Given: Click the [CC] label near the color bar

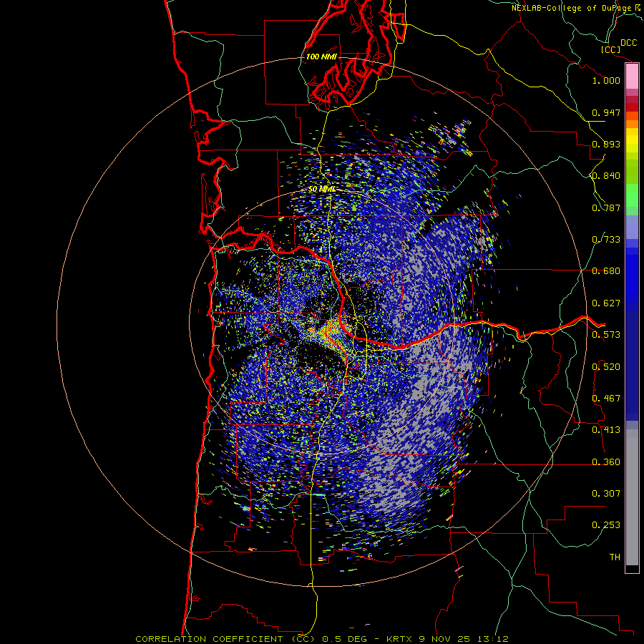Looking at the screenshot, I should pyautogui.click(x=610, y=49).
